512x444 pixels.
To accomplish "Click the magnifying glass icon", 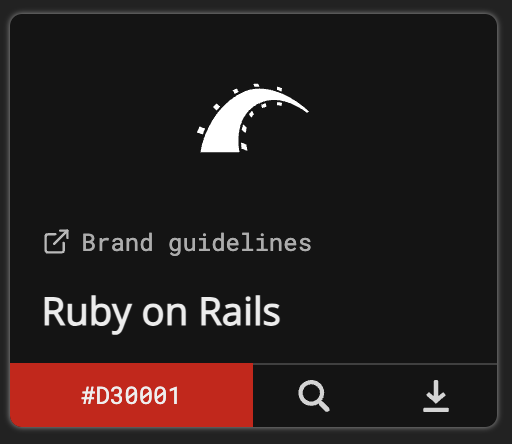I will (x=314, y=396).
